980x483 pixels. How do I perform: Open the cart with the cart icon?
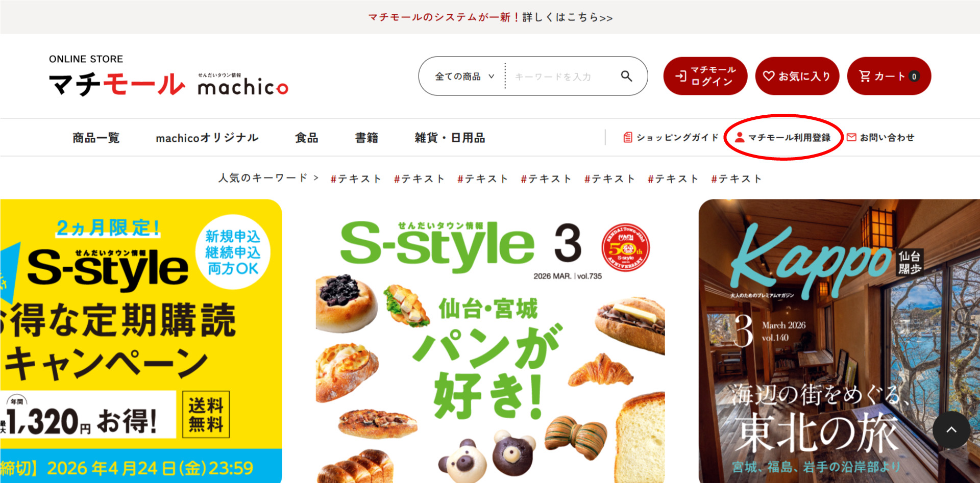point(889,76)
